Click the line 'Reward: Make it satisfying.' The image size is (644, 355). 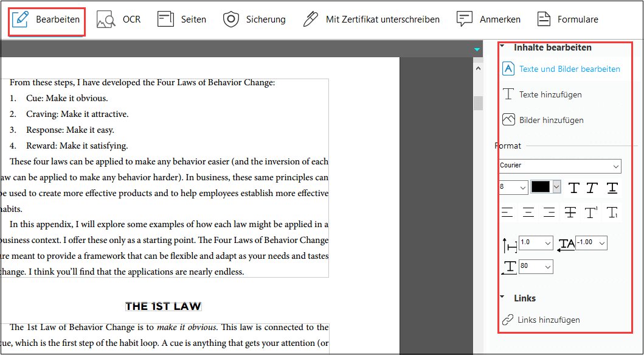(x=77, y=146)
